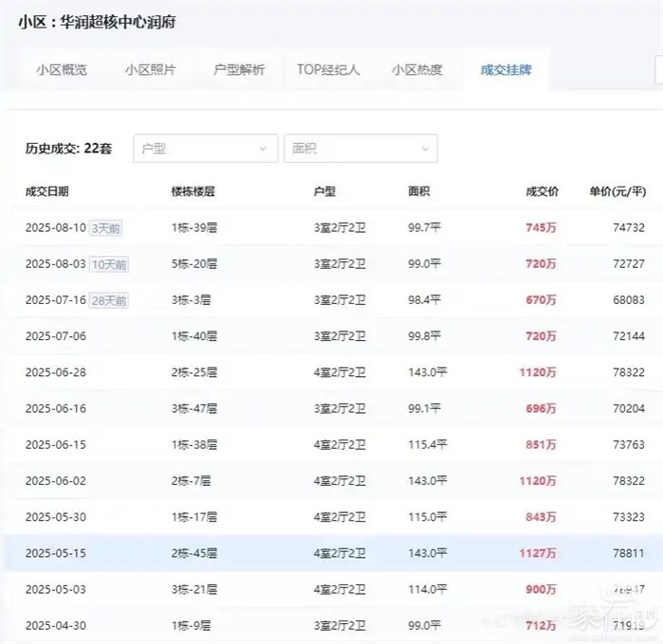Switch to the 小区照片 tab
663x644 pixels.
pos(150,70)
